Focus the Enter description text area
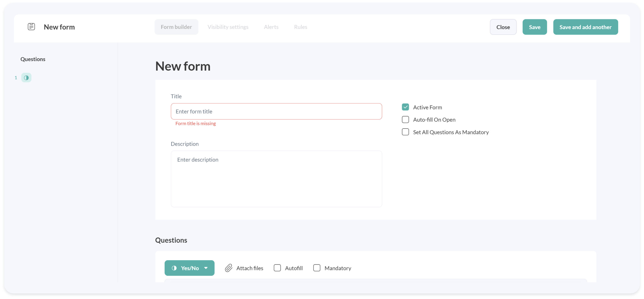This screenshot has height=299, width=644. (276, 179)
